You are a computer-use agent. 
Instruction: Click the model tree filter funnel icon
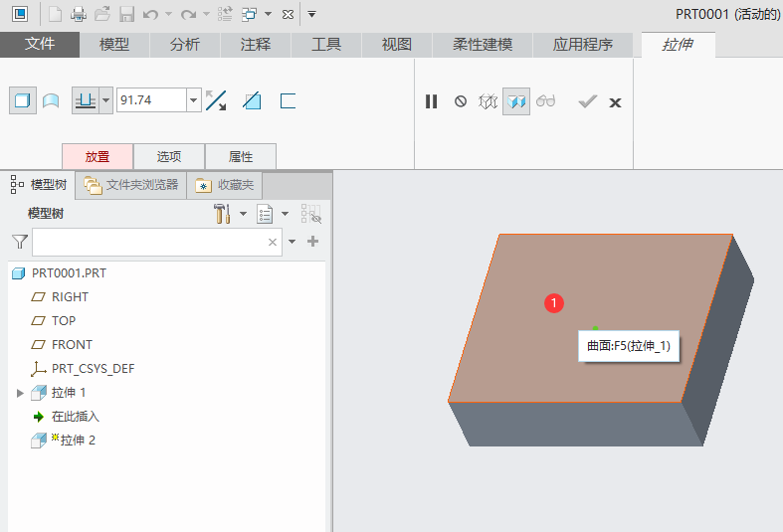click(x=19, y=242)
